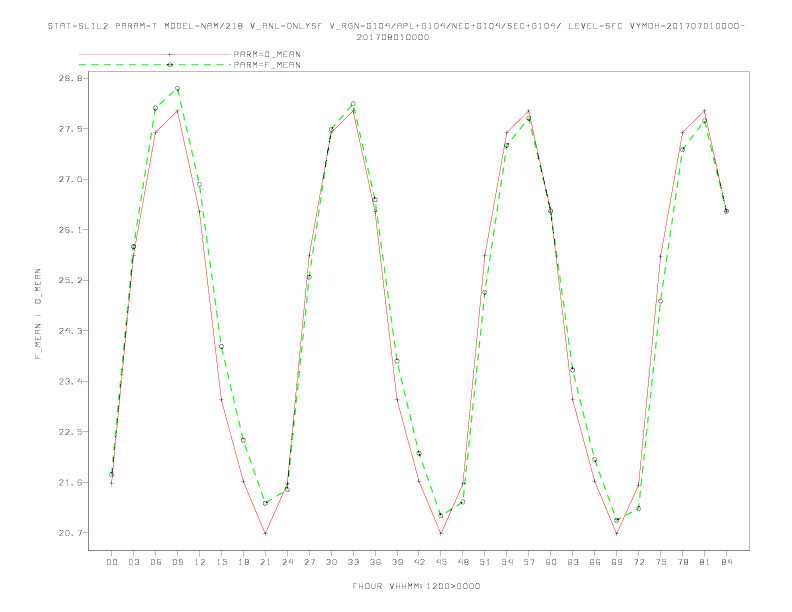Viewport: 792px width, 612px height.
Task: Click the vertical axis title F_MEAN | O_MEAN
Action: 38,314
